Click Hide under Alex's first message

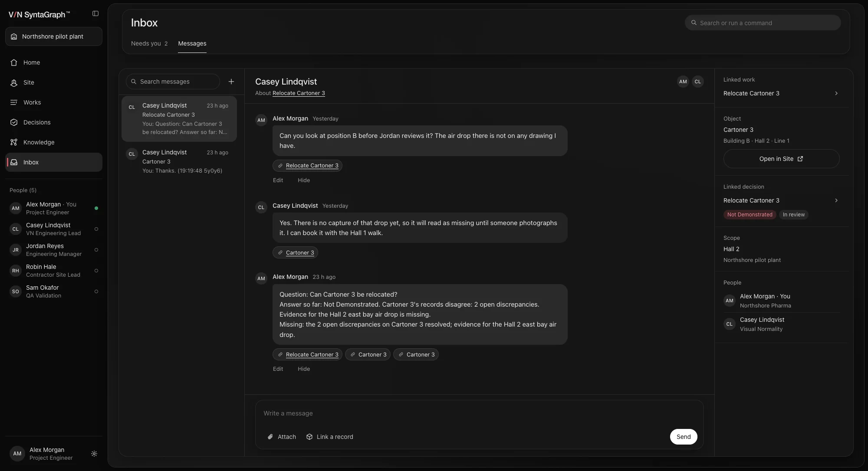304,180
